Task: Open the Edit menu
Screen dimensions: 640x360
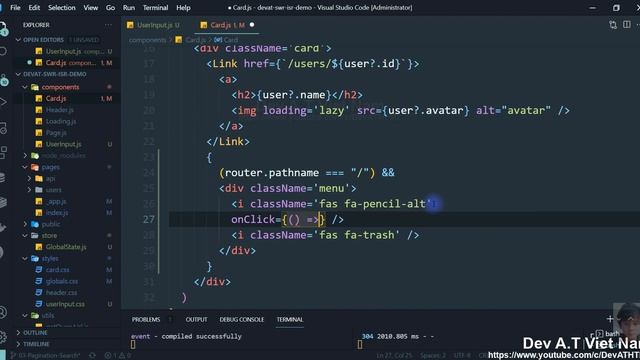Action: coord(34,8)
